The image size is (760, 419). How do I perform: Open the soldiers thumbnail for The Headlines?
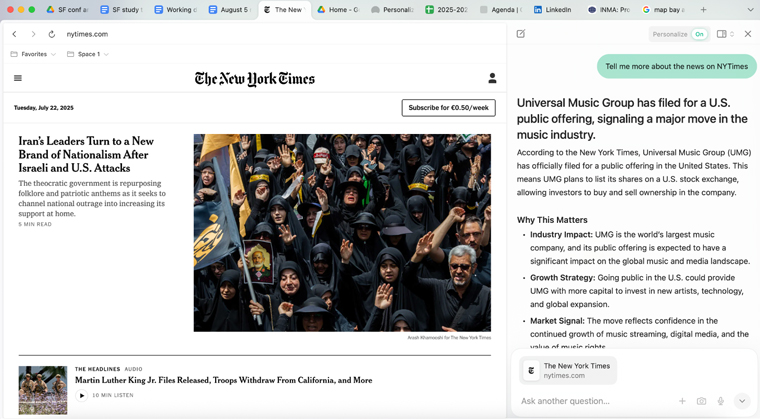(x=43, y=390)
